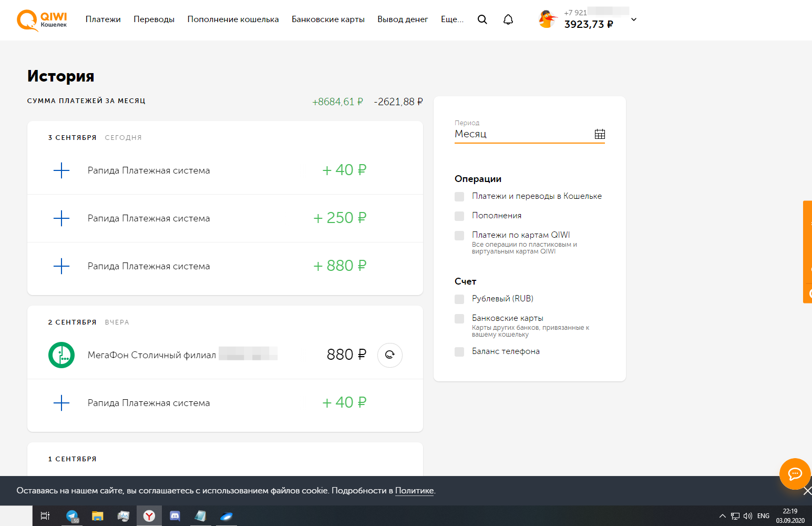Click the monthly expense total -2621,88 ₽
Screen dimensions: 812x526
click(x=398, y=102)
